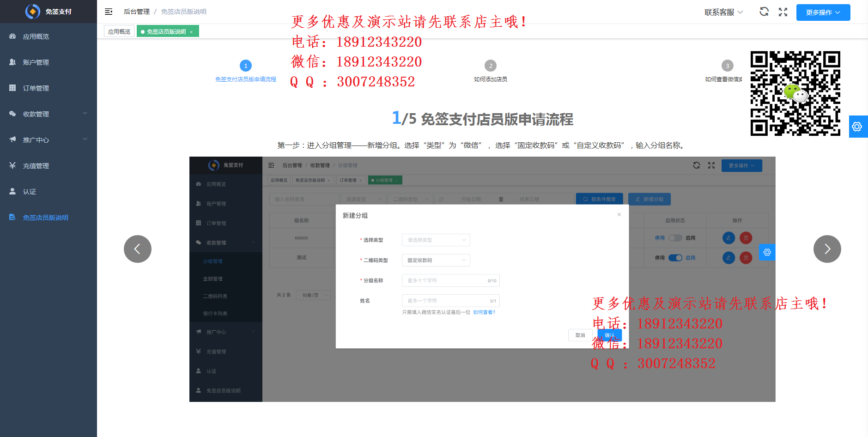Expand the 推广中心 sidebar submenu
The image size is (868, 437).
pyautogui.click(x=49, y=140)
